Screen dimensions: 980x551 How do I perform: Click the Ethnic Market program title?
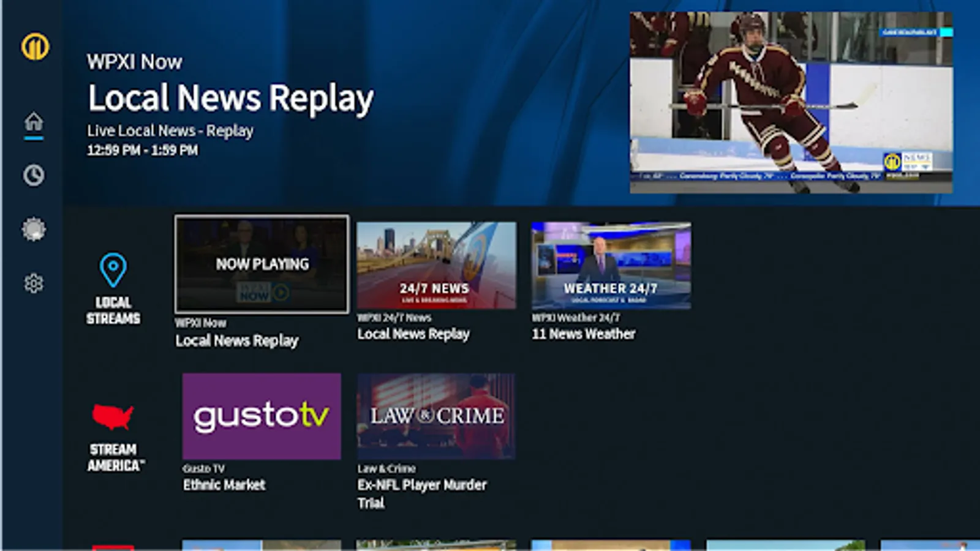224,485
